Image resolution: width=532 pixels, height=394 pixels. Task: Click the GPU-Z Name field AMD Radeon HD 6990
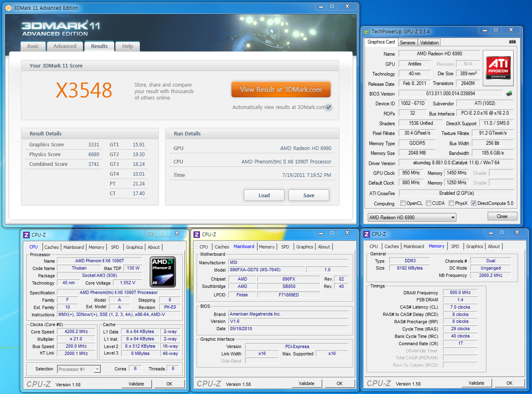(x=439, y=54)
